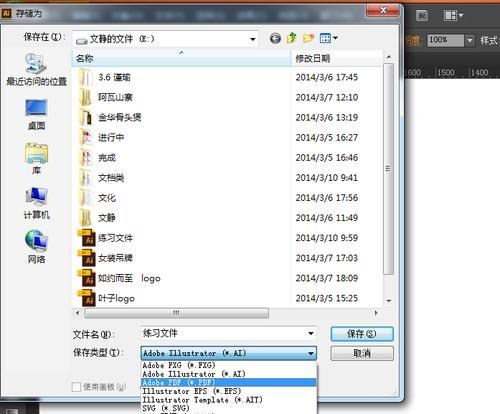This screenshot has width=500, height=414.
Task: Open the Illustrator arrange documents dropdown arrow
Action: click(x=461, y=15)
